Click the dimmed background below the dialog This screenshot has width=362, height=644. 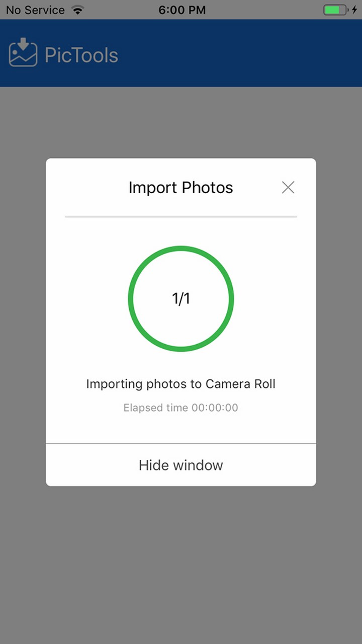181,563
